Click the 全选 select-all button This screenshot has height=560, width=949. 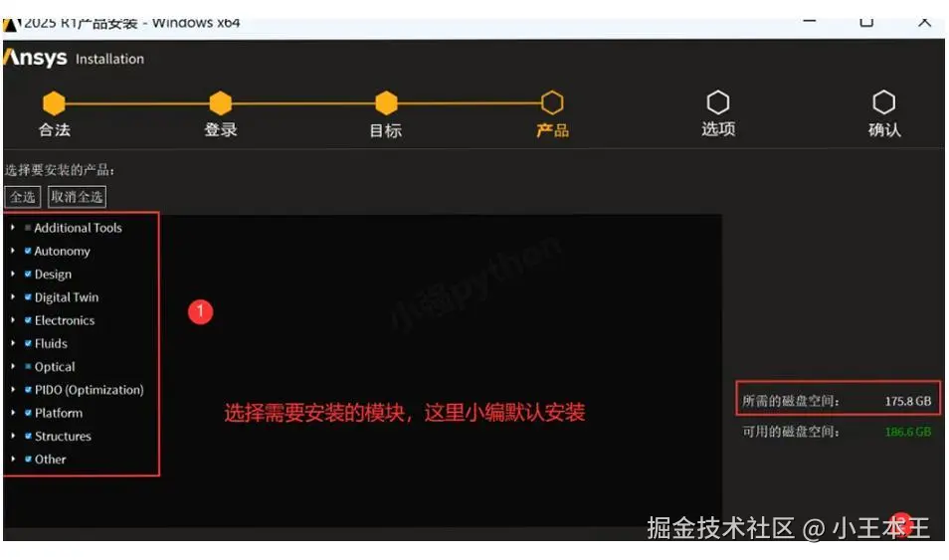[23, 197]
